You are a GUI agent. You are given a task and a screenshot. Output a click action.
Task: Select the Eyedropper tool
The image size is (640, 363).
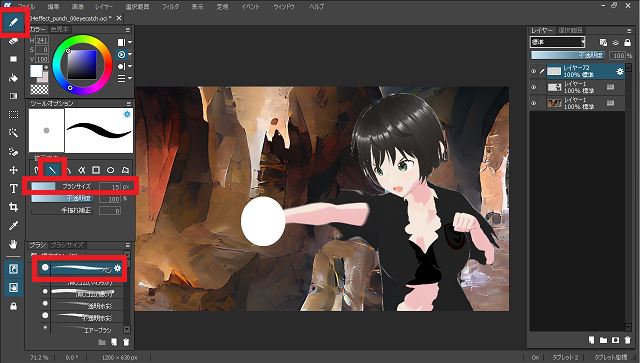(13, 225)
